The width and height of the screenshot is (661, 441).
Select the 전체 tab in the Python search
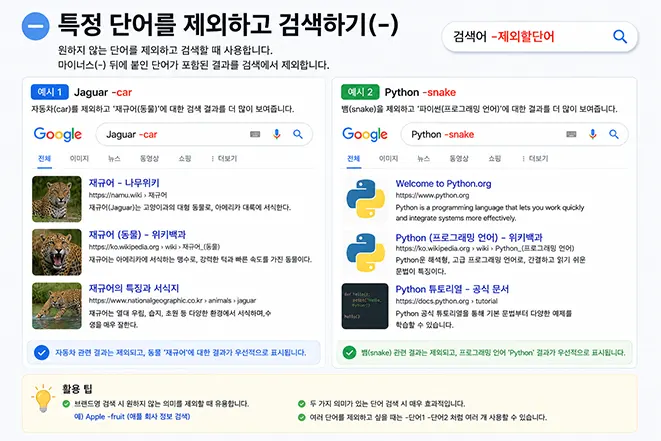(353, 159)
